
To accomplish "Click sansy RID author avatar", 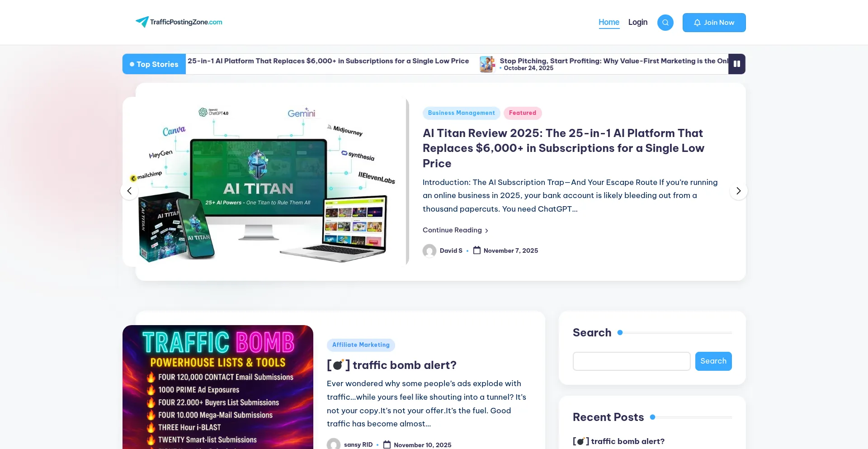I will coord(334,444).
